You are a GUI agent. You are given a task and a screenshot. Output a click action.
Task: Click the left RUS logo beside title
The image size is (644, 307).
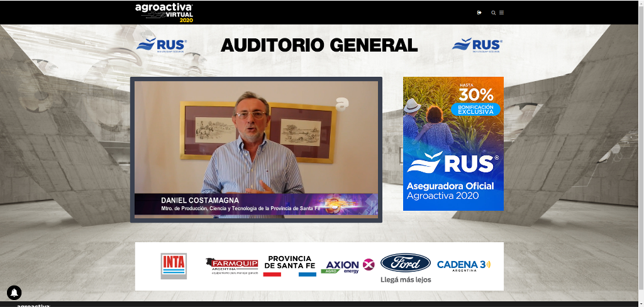pos(162,45)
